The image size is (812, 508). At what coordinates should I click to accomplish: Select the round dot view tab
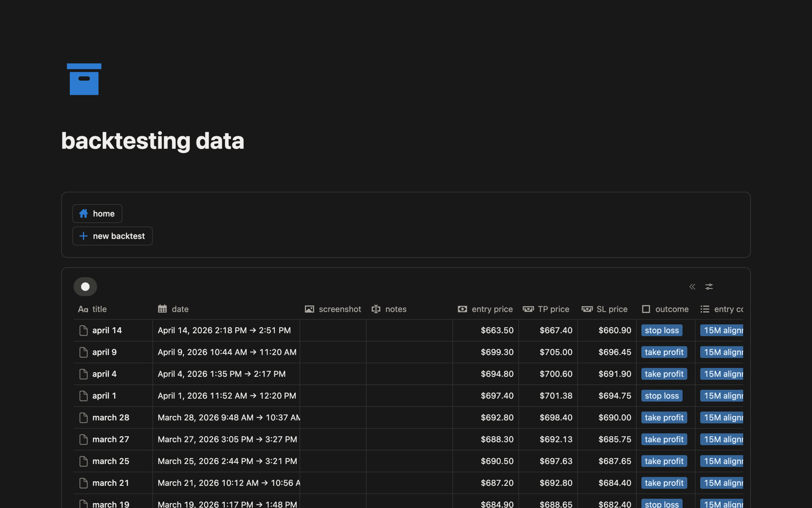(x=85, y=287)
